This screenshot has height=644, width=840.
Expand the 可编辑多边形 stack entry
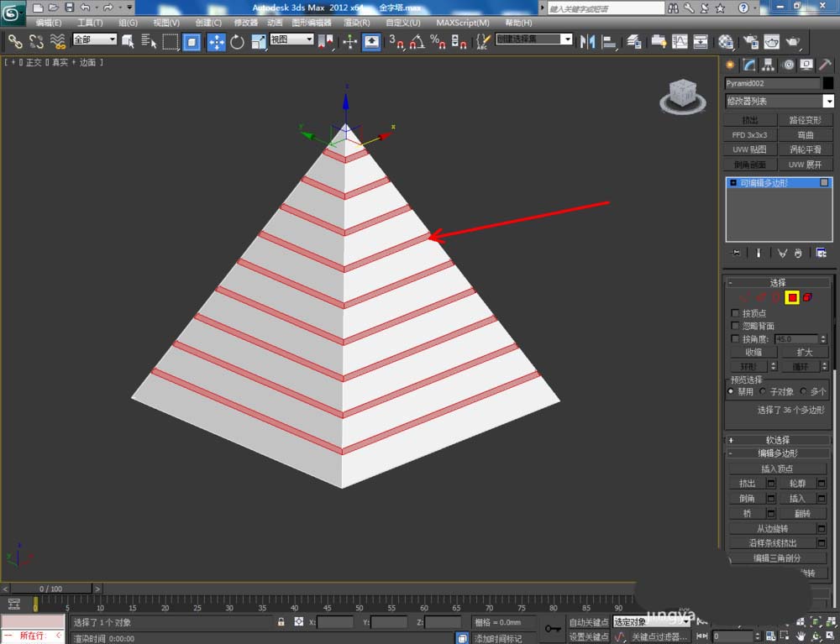[x=733, y=183]
